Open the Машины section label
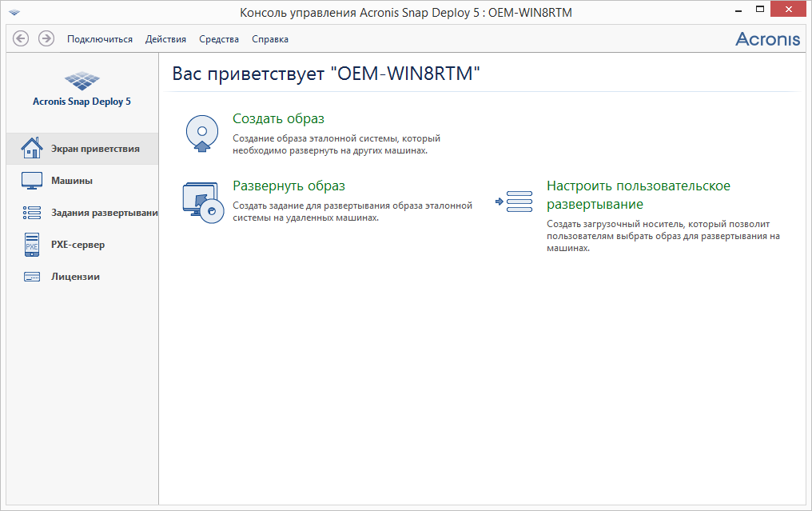Screen dimensions: 812x511 [x=72, y=181]
